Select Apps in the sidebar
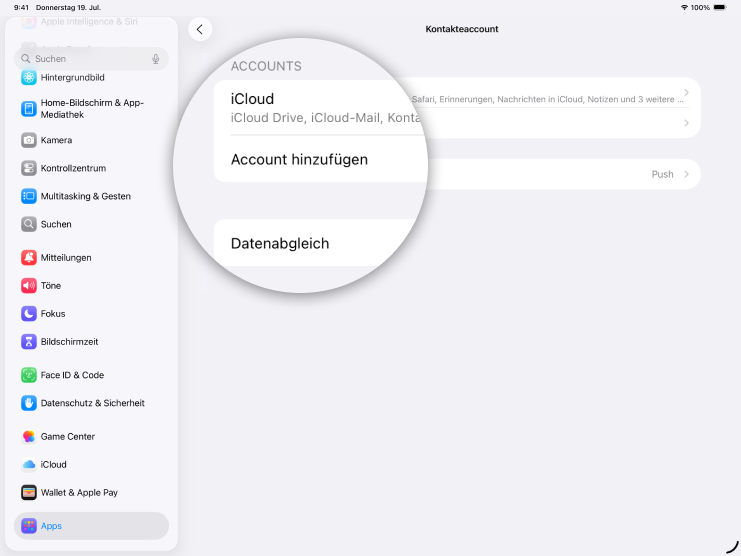Screen dimensions: 741x556 point(91,526)
